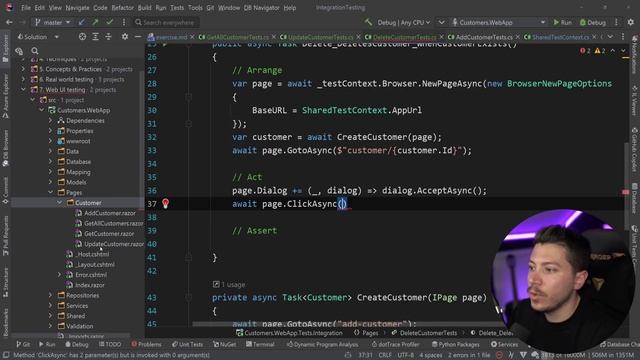Show hidden editor tabs dropdown
Viewport: 640px width, 360px height.
pos(610,37)
